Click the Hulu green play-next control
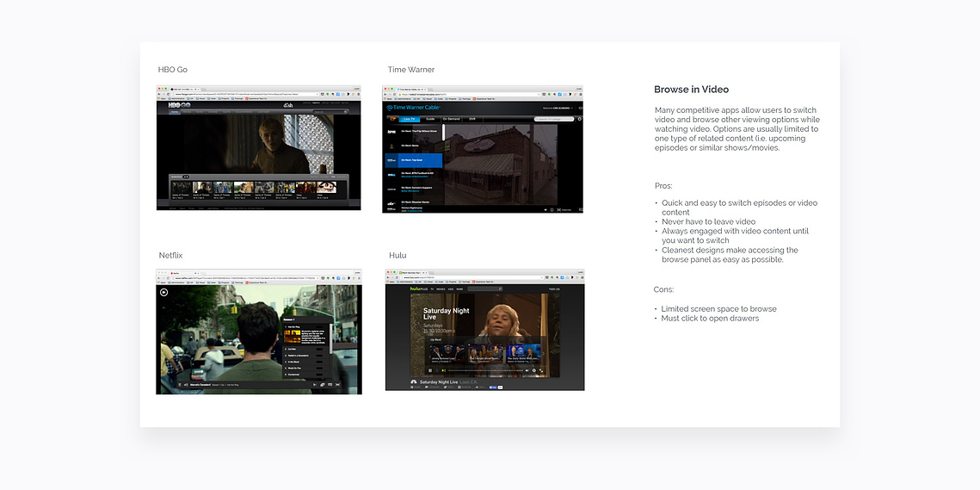 pyautogui.click(x=444, y=370)
